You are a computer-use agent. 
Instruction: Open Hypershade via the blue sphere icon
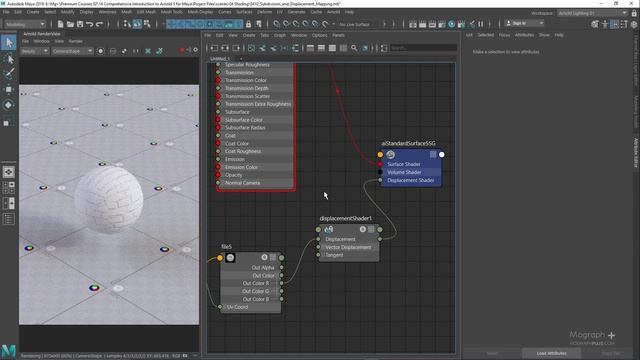coord(451,24)
